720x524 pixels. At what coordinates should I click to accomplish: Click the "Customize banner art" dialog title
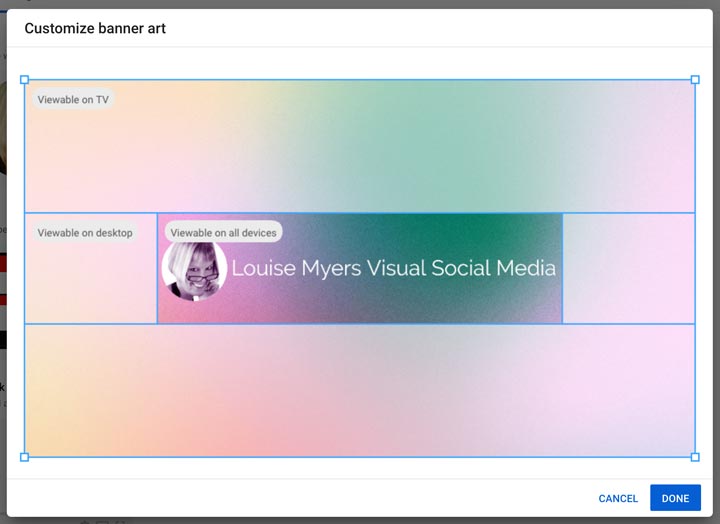coord(95,28)
